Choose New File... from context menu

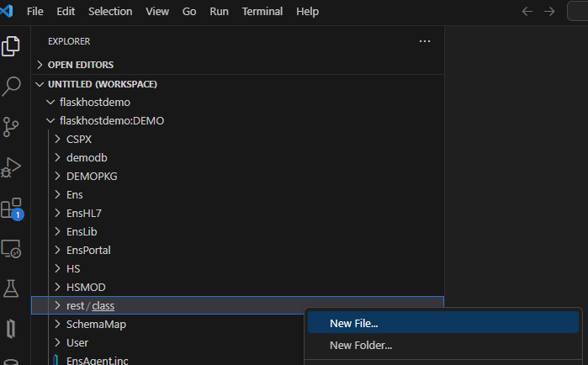tap(353, 323)
